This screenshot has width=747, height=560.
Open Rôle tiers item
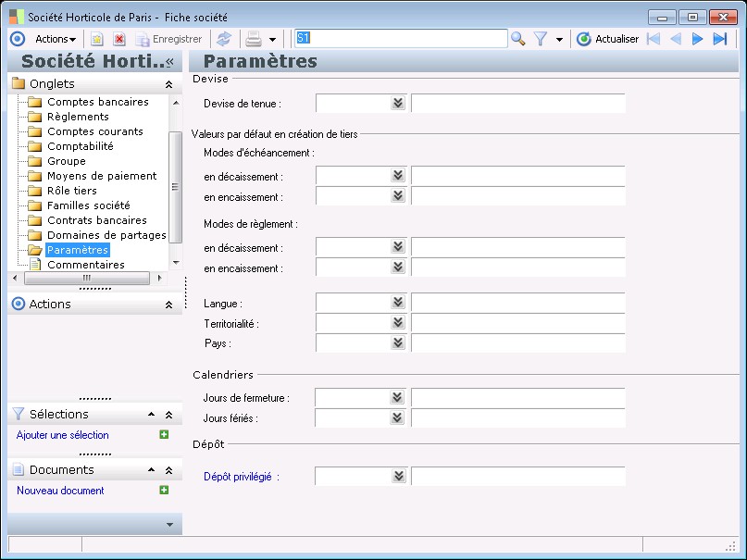[x=72, y=191]
